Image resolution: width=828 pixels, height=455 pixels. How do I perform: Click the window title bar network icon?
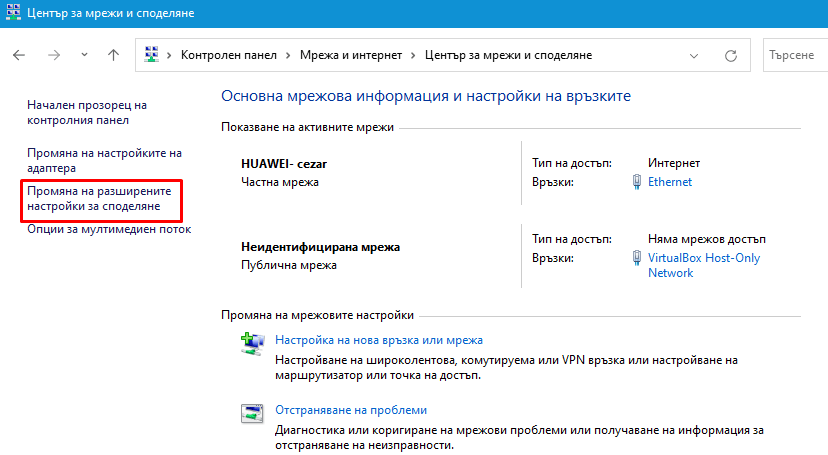coord(13,12)
